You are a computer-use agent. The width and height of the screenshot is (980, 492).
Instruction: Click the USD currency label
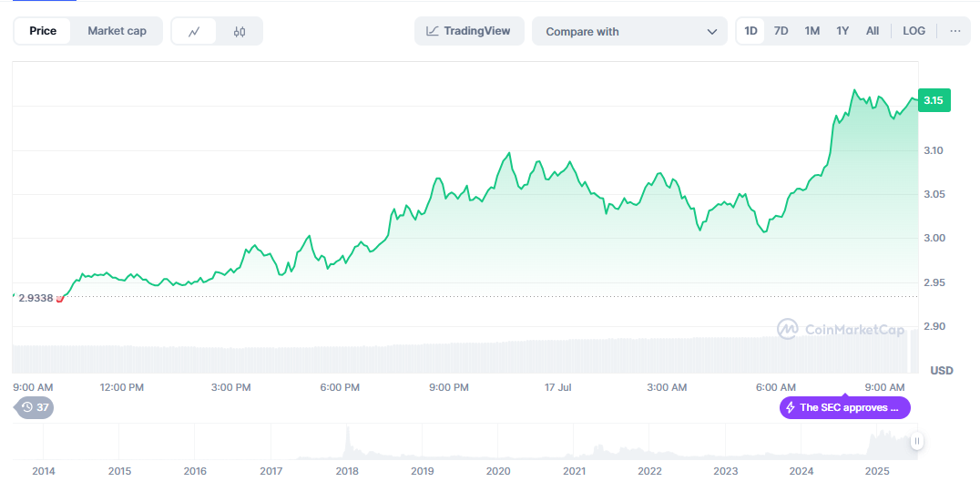pyautogui.click(x=941, y=371)
